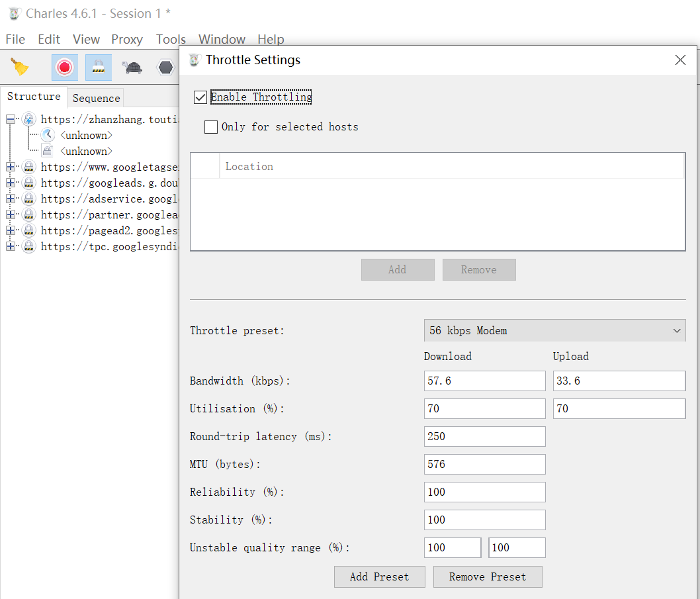Click the Stability percent field
Viewport: 700px width, 599px height.
[484, 520]
